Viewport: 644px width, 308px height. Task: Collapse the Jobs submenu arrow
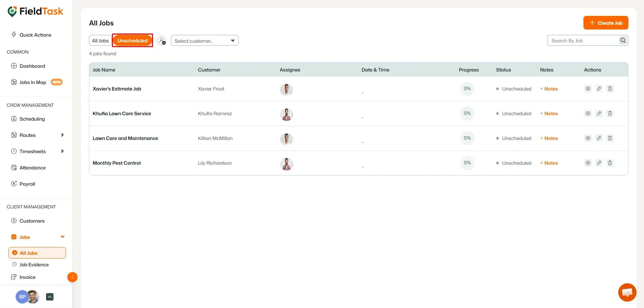[63, 237]
